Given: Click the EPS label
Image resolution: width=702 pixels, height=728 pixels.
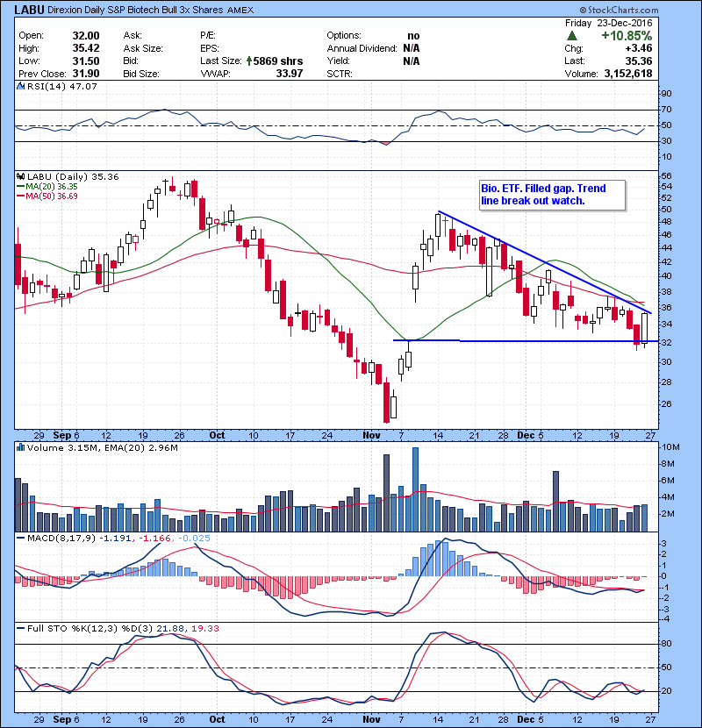Looking at the screenshot, I should tap(210, 48).
